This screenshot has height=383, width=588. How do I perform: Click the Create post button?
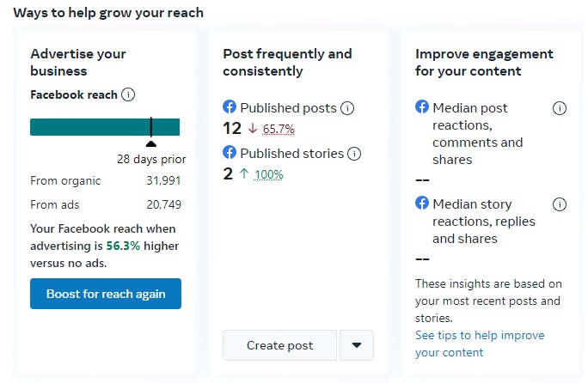[x=279, y=345]
